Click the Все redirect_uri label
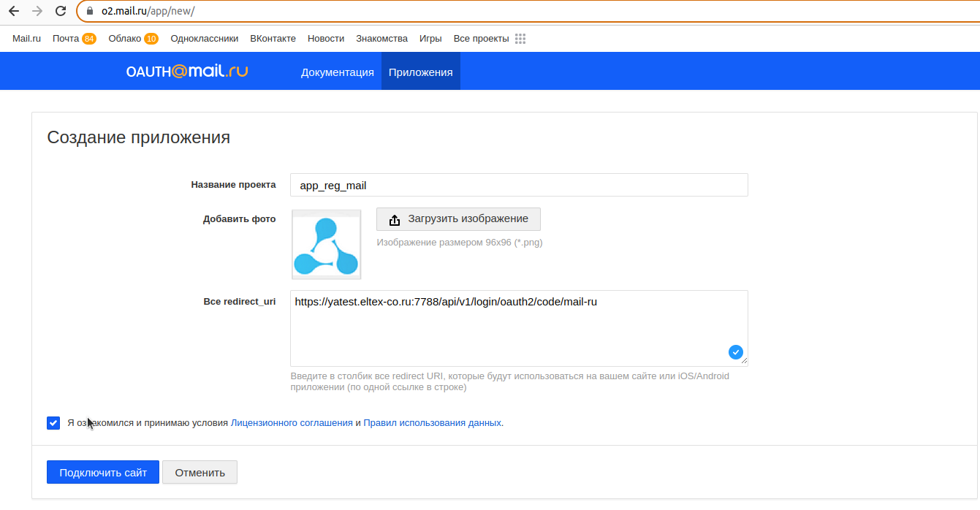Image resolution: width=980 pixels, height=510 pixels. 240,301
